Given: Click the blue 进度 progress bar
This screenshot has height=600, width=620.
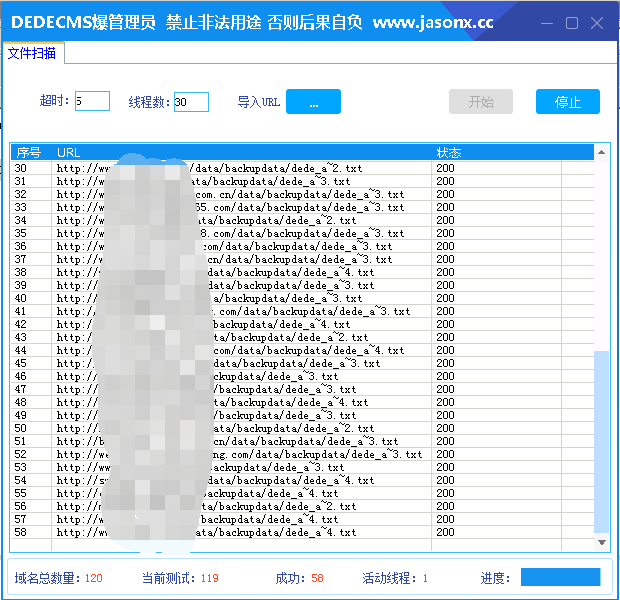Looking at the screenshot, I should pyautogui.click(x=560, y=577).
